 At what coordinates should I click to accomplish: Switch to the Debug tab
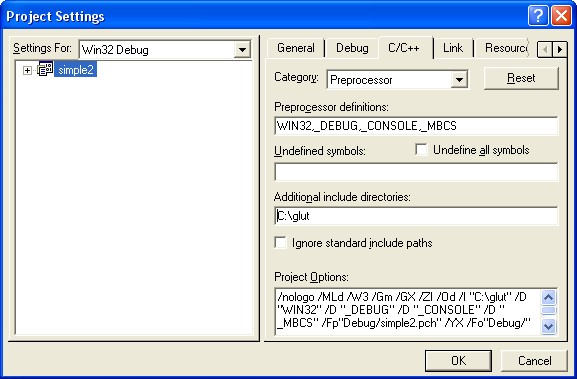pyautogui.click(x=352, y=48)
